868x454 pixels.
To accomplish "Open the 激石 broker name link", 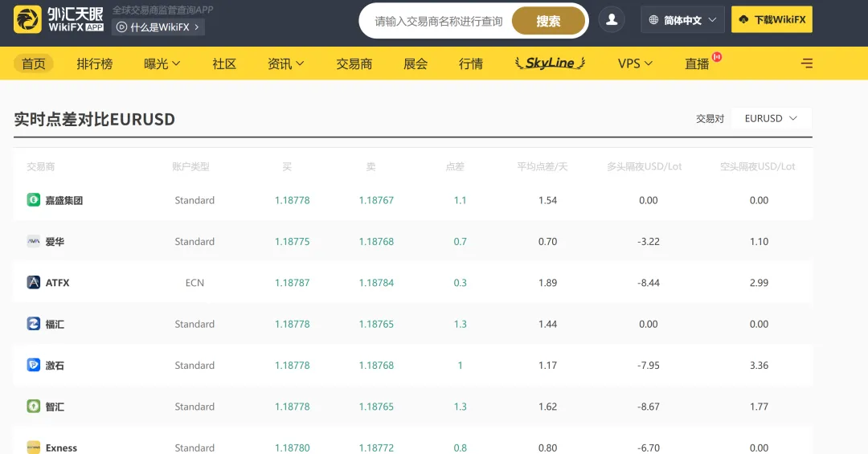I will (55, 366).
